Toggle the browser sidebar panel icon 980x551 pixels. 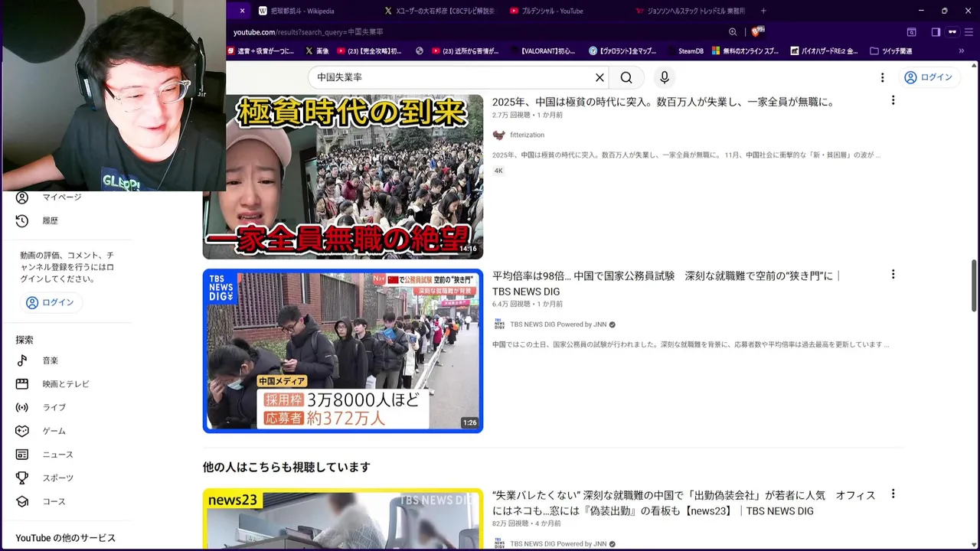click(936, 32)
